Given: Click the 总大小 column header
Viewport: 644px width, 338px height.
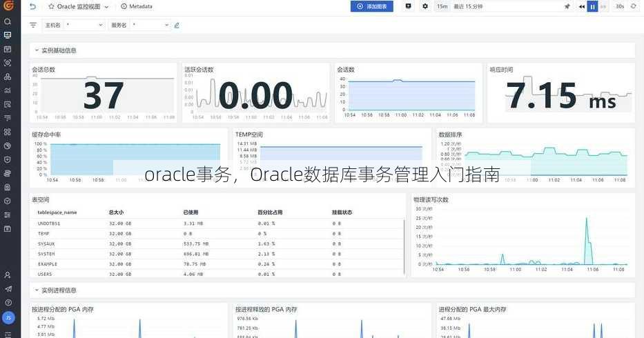Looking at the screenshot, I should 116,212.
